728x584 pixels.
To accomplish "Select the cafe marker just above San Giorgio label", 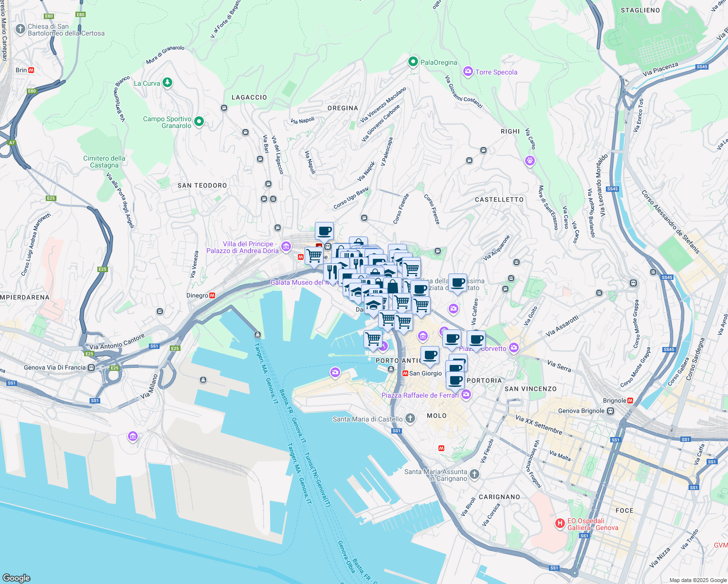I will [430, 356].
